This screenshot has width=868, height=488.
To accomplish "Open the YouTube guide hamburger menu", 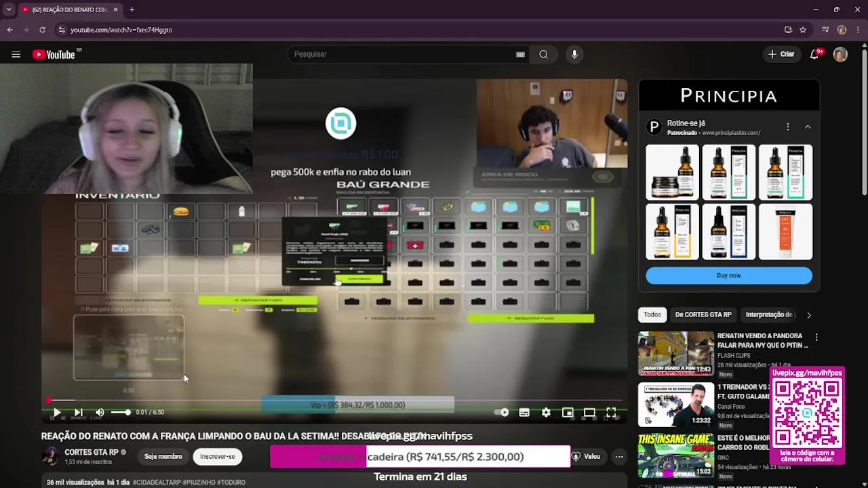I will coord(16,54).
